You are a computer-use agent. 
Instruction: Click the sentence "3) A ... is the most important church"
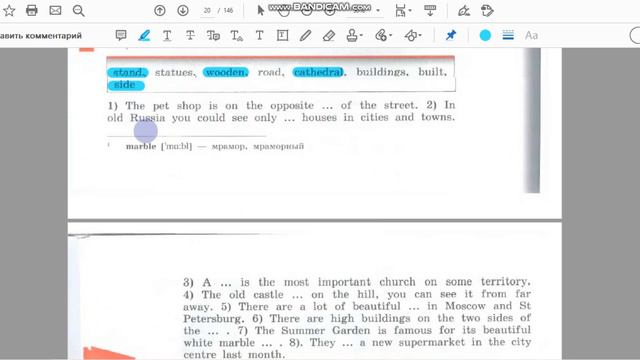(x=357, y=282)
